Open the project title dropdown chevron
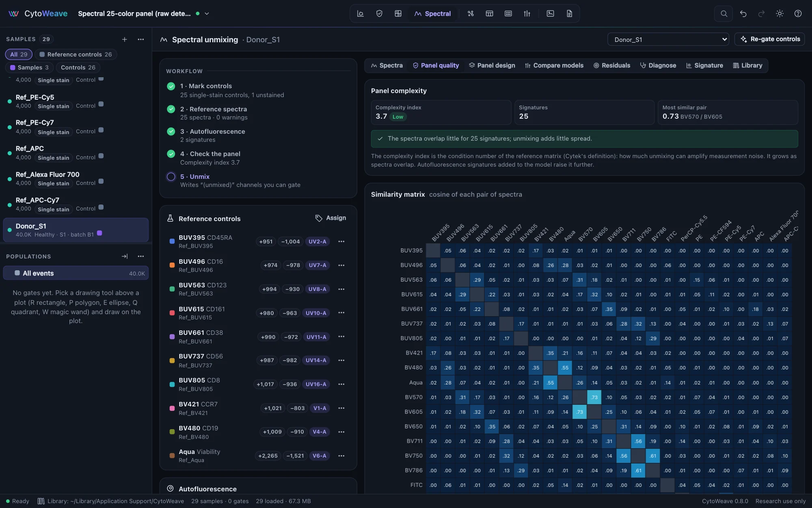The height and width of the screenshot is (508, 812). click(x=207, y=13)
